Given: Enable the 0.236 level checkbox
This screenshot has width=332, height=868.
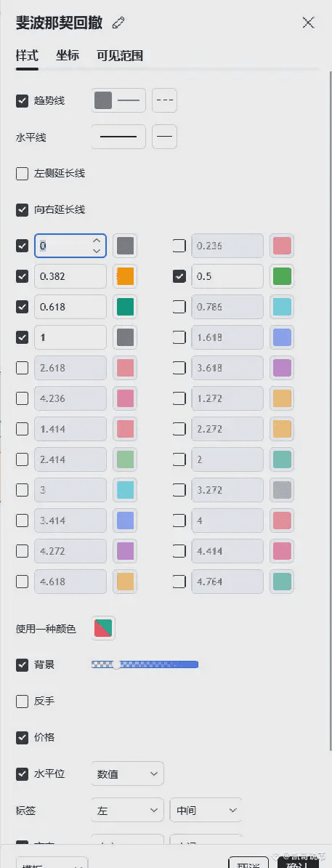Looking at the screenshot, I should point(179,246).
